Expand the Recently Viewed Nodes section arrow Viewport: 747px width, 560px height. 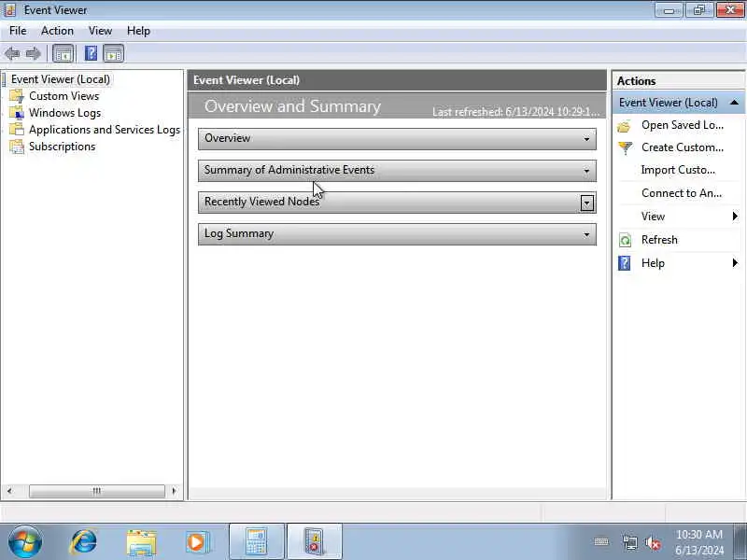pos(587,203)
